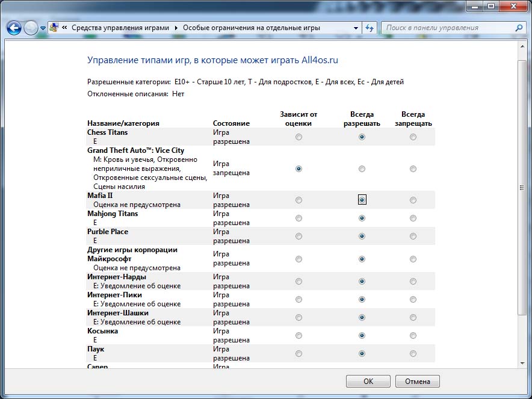The height and width of the screenshot is (399, 532).
Task: Set Паук to depend on rating
Action: point(298,353)
